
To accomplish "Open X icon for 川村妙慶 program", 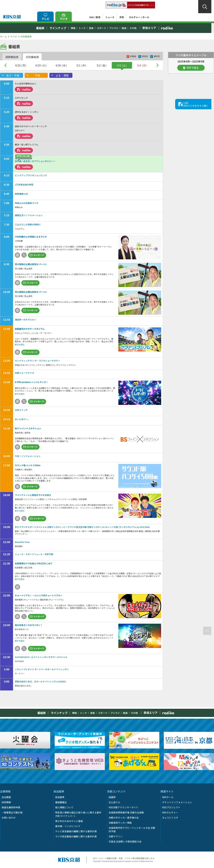I will pyautogui.click(x=24, y=255).
